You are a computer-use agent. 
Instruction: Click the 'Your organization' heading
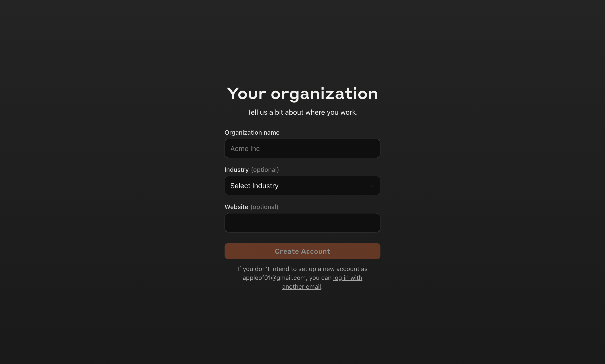302,93
